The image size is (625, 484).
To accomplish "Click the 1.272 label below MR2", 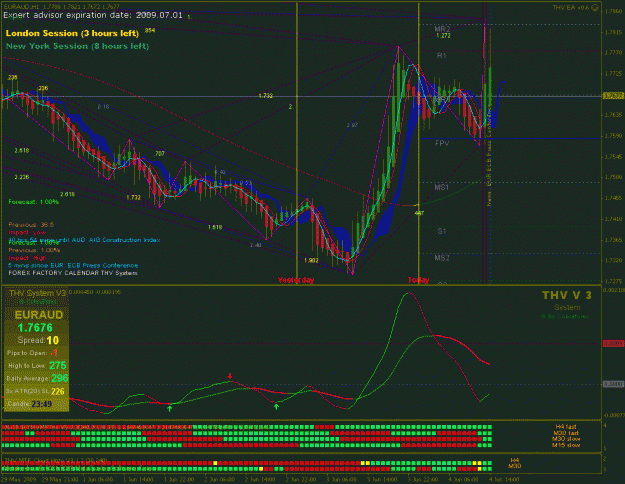I will 443,36.
